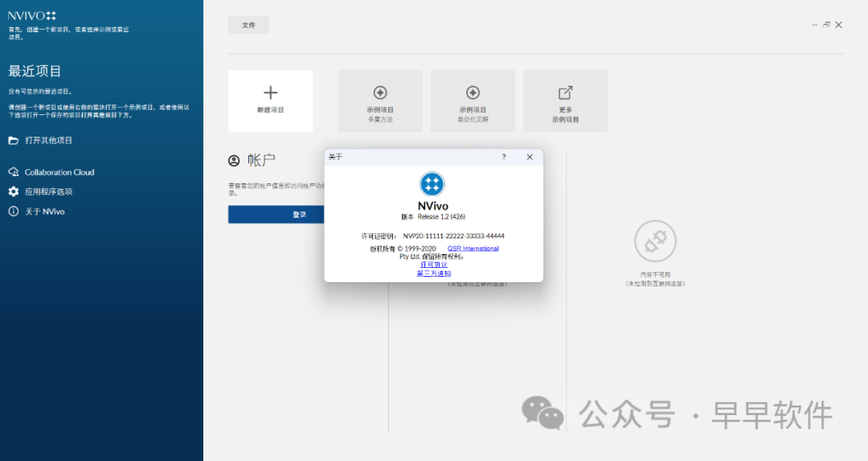868x461 pixels.
Task: Click the info icon for 关于 NVivo
Action: [13, 212]
